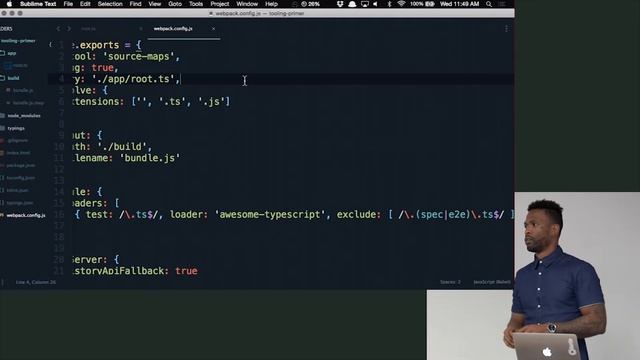Open bundle.js in the sidebar

(x=23, y=90)
